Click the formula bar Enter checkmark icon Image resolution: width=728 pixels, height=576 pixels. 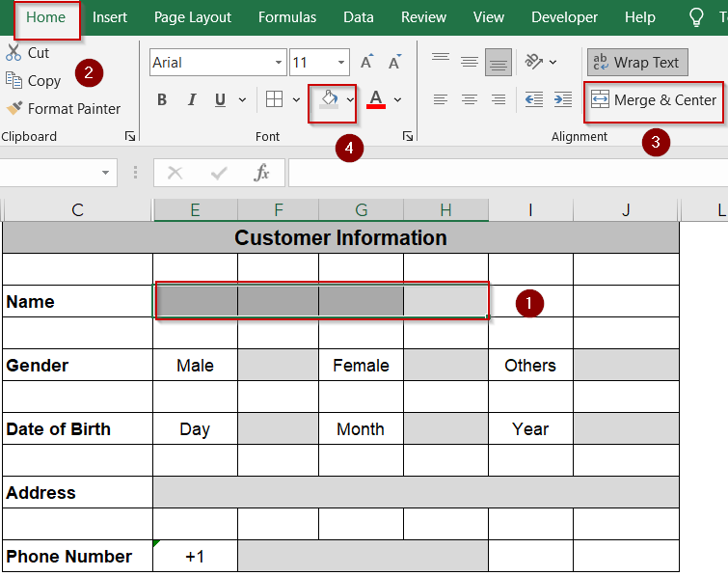[218, 173]
